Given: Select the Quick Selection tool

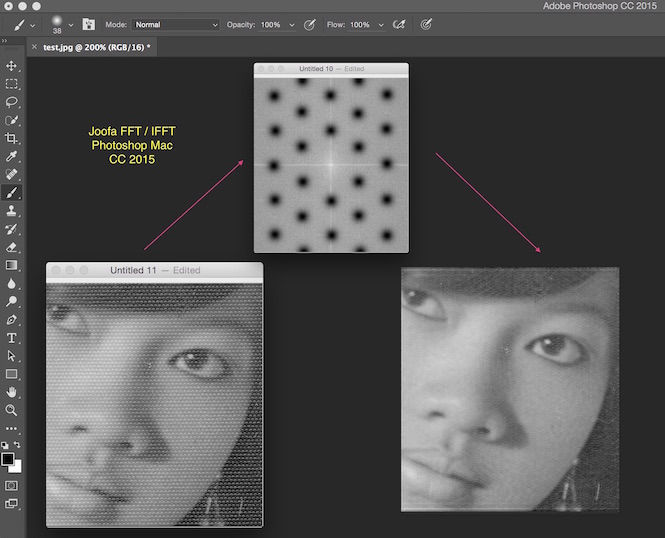Looking at the screenshot, I should pos(11,120).
